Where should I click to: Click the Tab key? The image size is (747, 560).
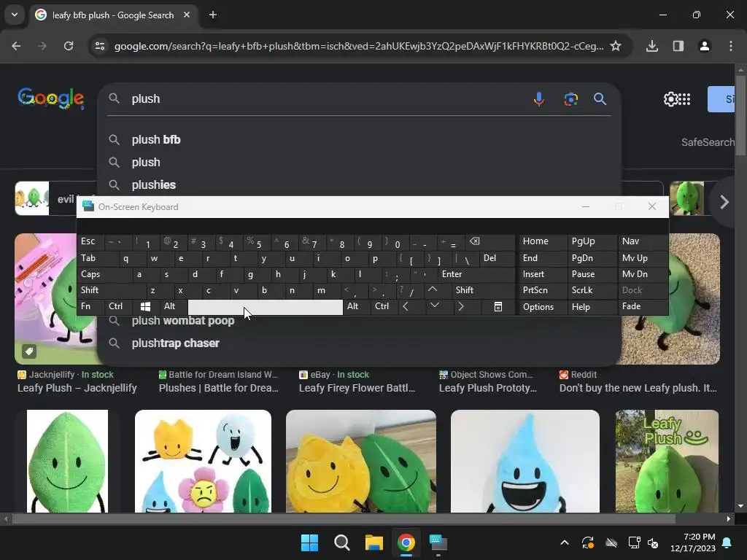click(x=98, y=258)
